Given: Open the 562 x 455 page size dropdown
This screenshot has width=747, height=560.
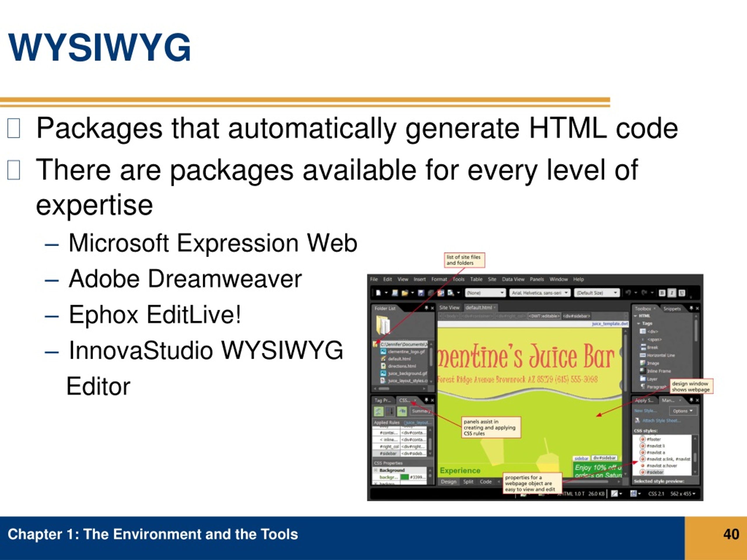Looking at the screenshot, I should (x=683, y=494).
